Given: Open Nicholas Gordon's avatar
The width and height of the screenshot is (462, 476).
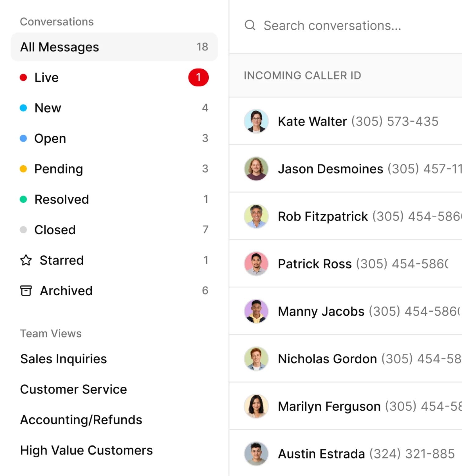Looking at the screenshot, I should click(256, 359).
